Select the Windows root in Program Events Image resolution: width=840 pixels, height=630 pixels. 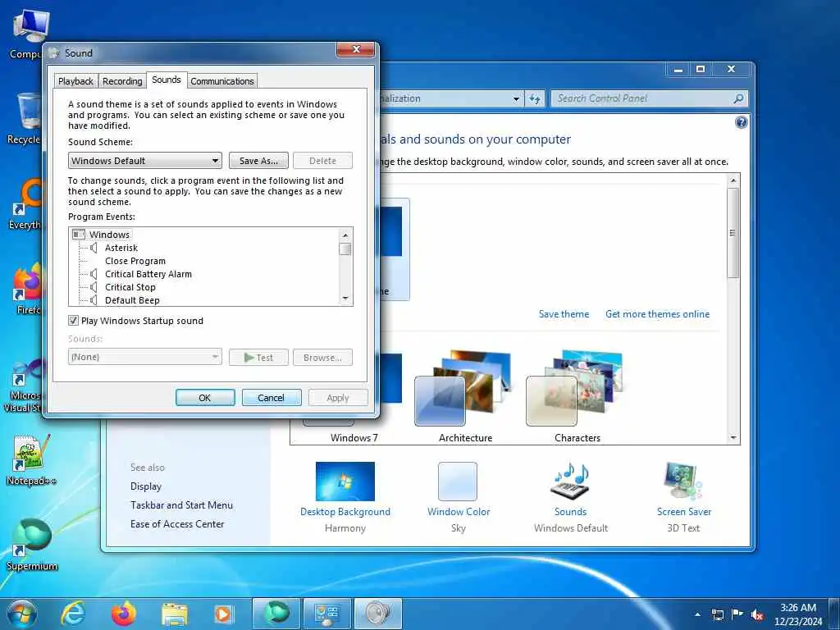click(109, 235)
